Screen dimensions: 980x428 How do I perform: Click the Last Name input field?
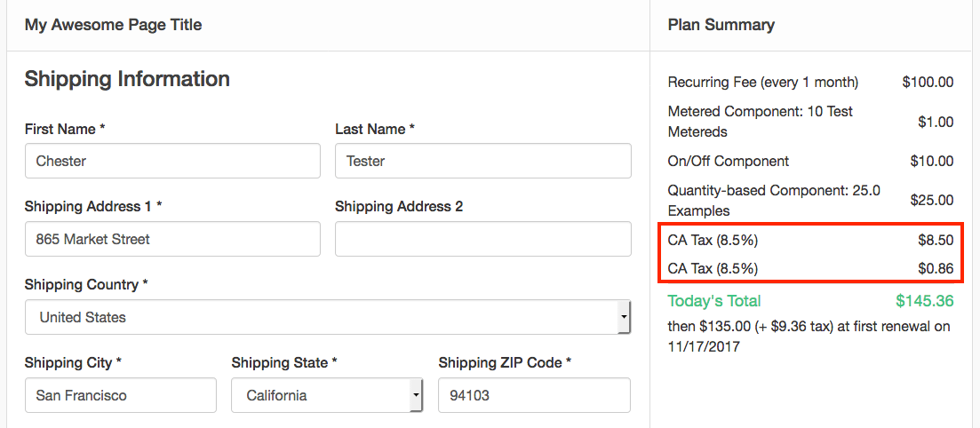tap(482, 161)
